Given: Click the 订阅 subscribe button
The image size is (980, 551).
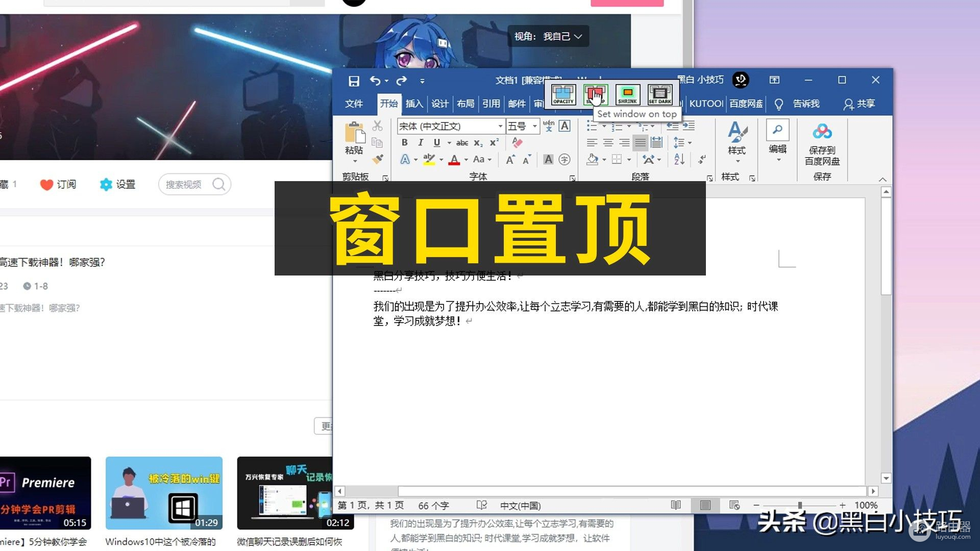Looking at the screenshot, I should tap(58, 184).
